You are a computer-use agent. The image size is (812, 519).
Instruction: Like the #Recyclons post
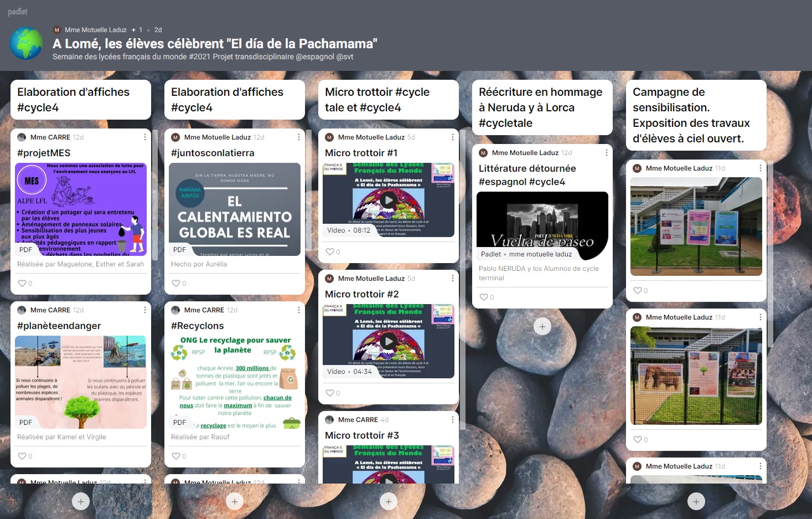coord(176,456)
